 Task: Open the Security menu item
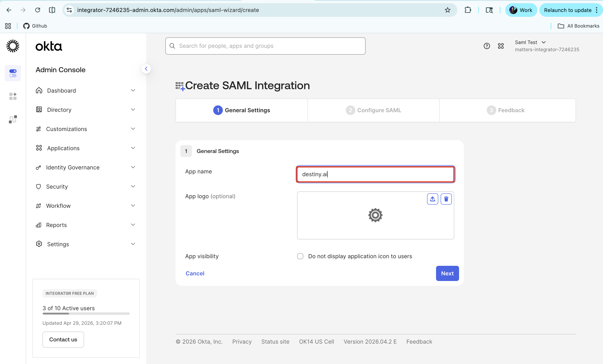(57, 187)
